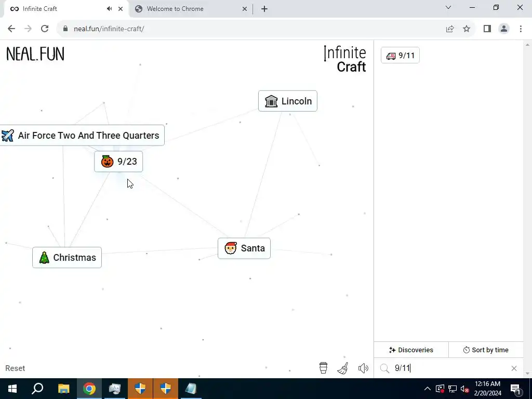Click the Santa element on the canvas
This screenshot has width=532, height=399.
[244, 248]
